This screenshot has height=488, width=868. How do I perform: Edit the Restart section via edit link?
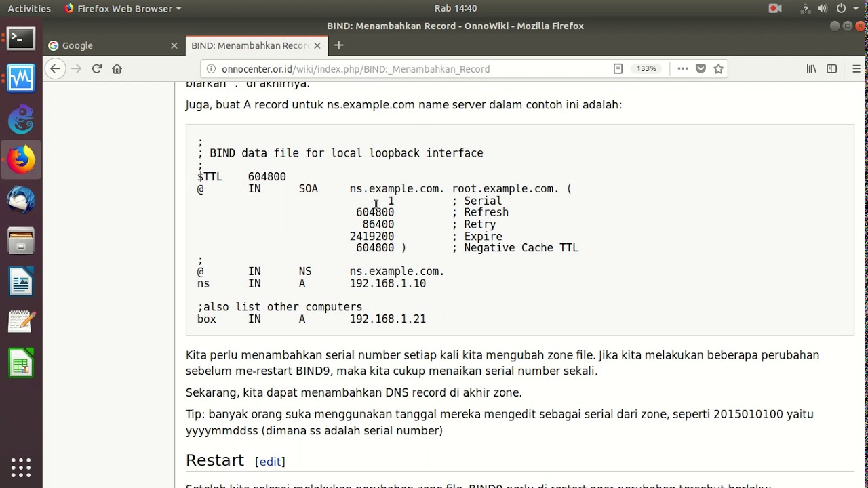270,462
